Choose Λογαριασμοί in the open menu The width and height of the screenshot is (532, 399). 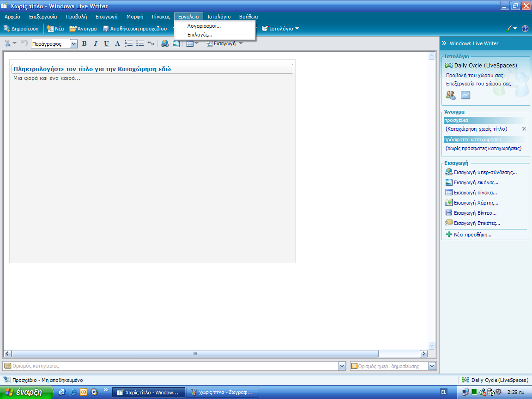(204, 26)
